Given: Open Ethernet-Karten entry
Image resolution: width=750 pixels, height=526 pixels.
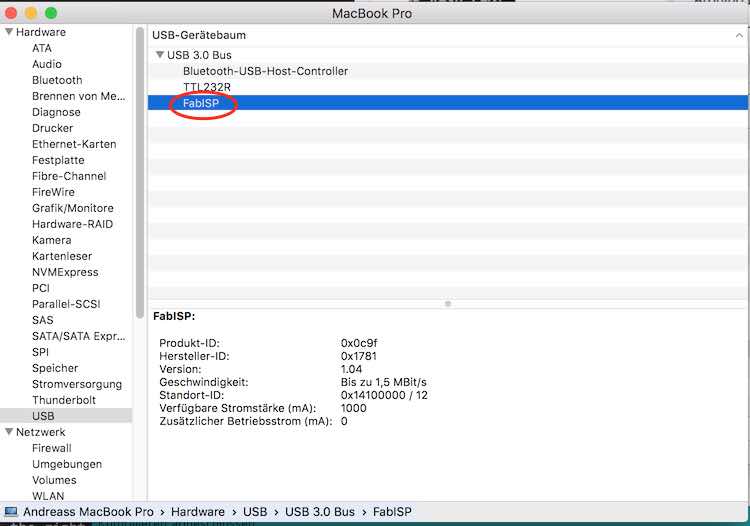Looking at the screenshot, I should (x=74, y=144).
